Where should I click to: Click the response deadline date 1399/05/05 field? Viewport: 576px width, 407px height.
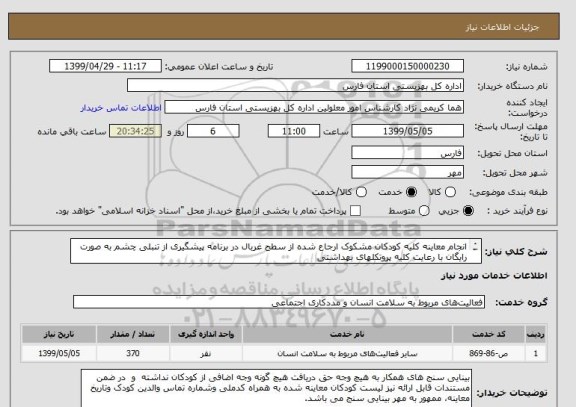coord(407,131)
